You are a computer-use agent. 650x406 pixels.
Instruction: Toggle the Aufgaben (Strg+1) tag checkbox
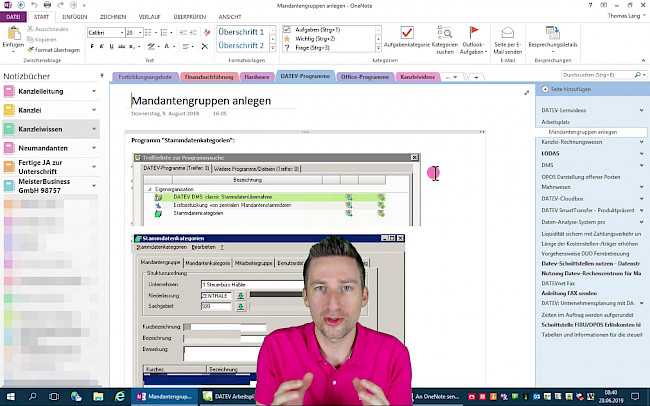(x=288, y=32)
